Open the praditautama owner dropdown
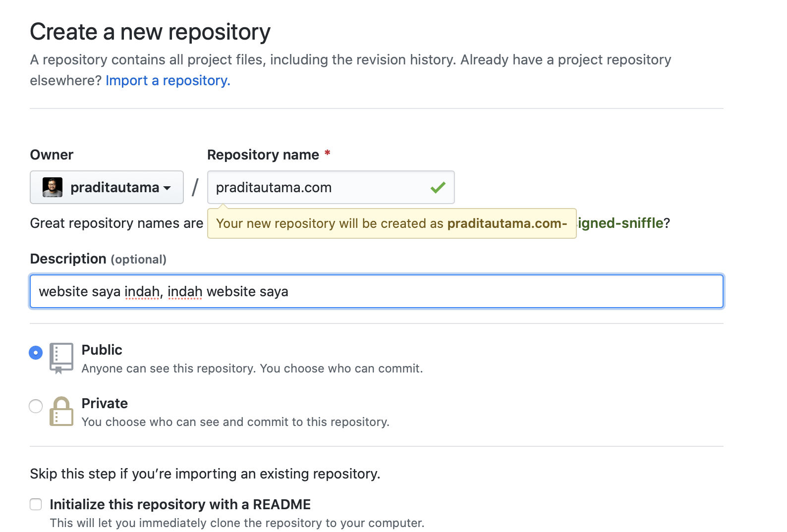 pyautogui.click(x=107, y=187)
